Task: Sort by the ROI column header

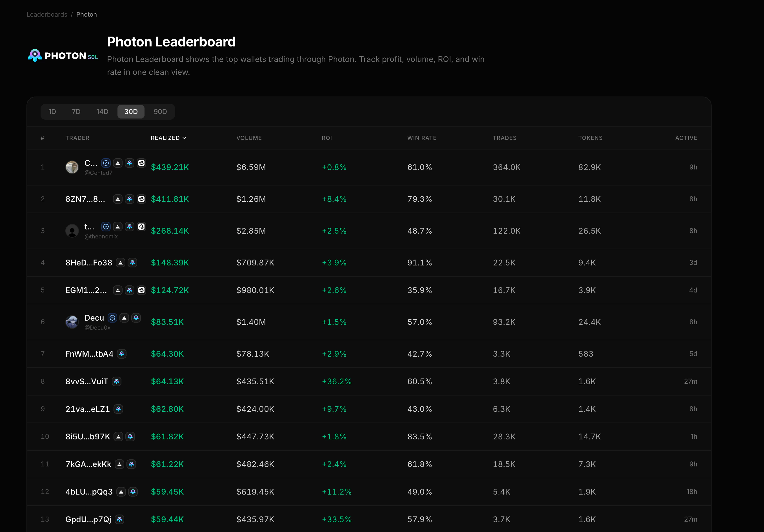Action: tap(327, 138)
